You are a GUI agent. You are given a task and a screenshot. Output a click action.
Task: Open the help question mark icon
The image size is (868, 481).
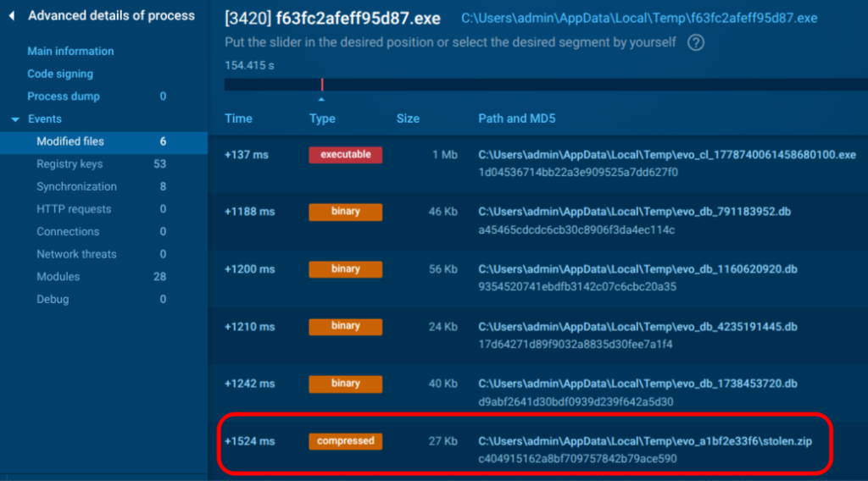696,42
